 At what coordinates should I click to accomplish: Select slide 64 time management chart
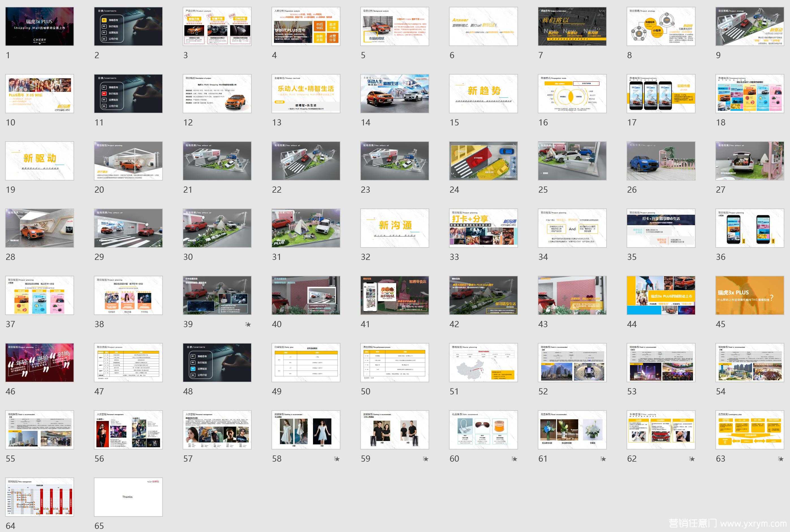click(x=40, y=497)
